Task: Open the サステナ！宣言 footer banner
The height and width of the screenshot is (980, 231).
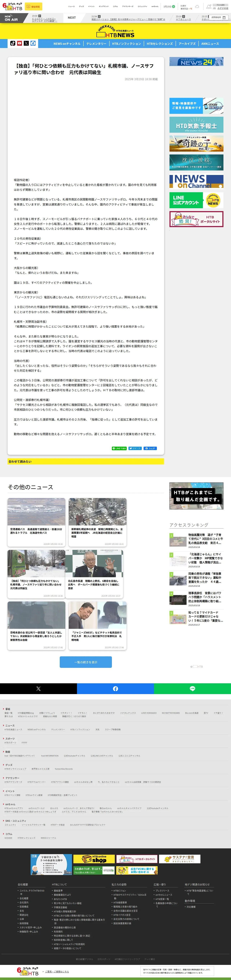Action: click(x=180, y=859)
